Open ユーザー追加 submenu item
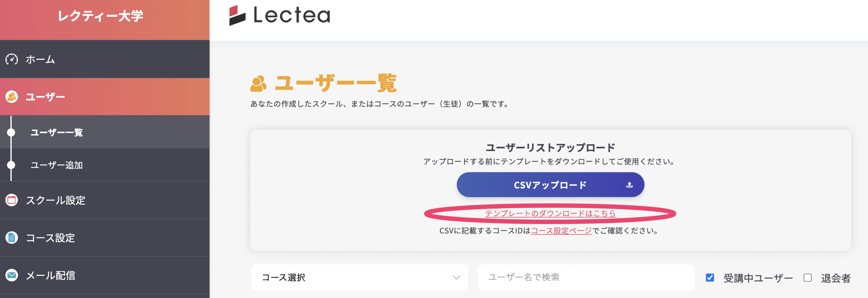 (x=57, y=165)
